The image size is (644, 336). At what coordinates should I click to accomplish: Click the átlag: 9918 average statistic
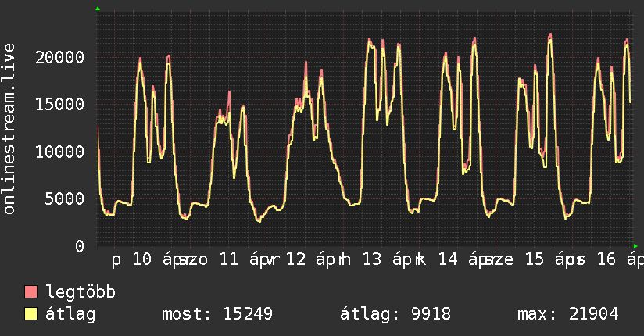395,314
